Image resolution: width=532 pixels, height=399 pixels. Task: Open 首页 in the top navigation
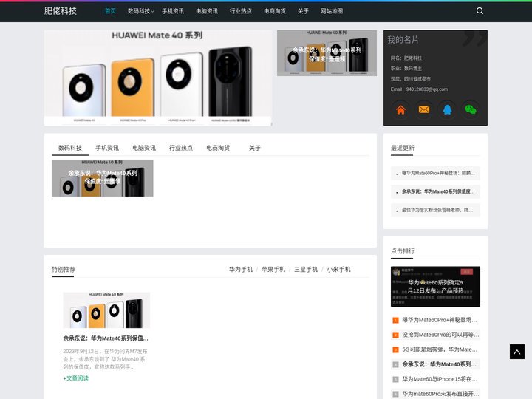tap(110, 11)
